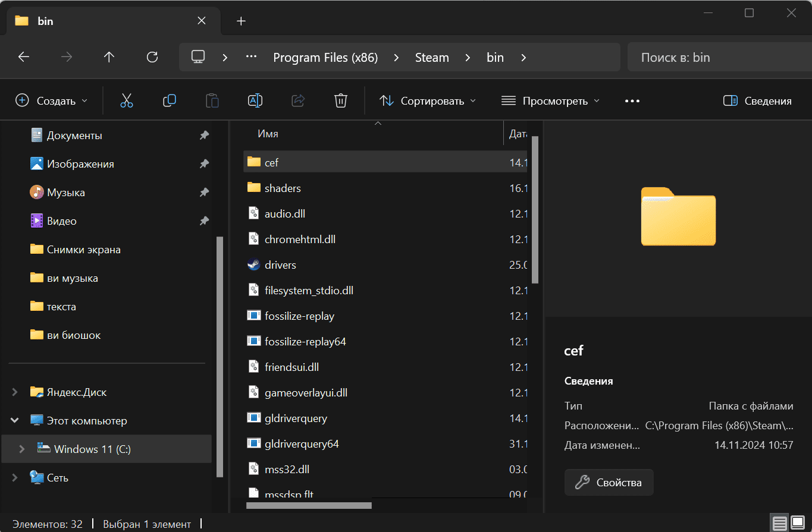Click the pin icon next to Документы
This screenshot has width=812, height=532.
[204, 136]
